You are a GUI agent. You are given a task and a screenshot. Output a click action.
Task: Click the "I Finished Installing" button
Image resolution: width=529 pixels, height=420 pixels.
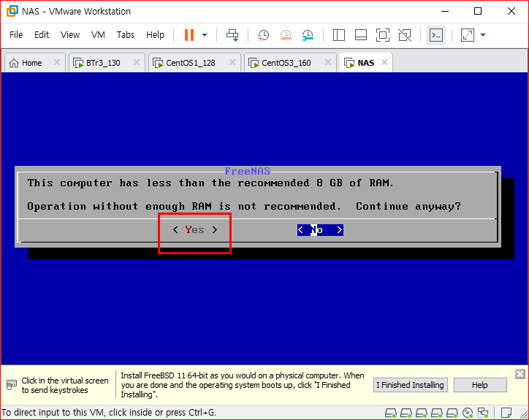click(410, 385)
